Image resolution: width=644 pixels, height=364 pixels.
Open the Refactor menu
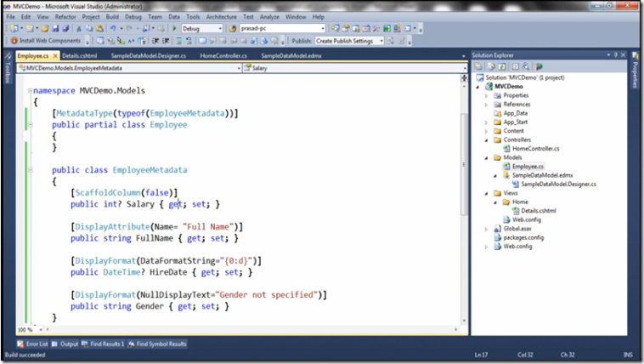(65, 17)
